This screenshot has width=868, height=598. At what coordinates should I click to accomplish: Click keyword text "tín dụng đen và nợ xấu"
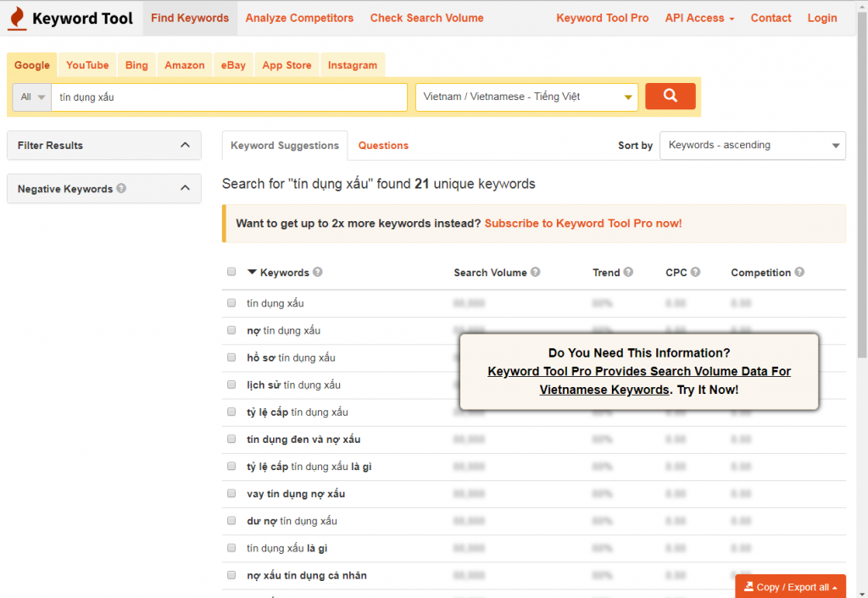coord(303,440)
